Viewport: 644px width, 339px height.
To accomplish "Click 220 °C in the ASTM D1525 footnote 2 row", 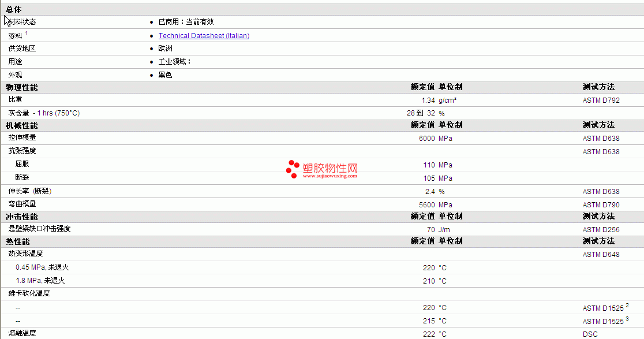I will tap(435, 308).
